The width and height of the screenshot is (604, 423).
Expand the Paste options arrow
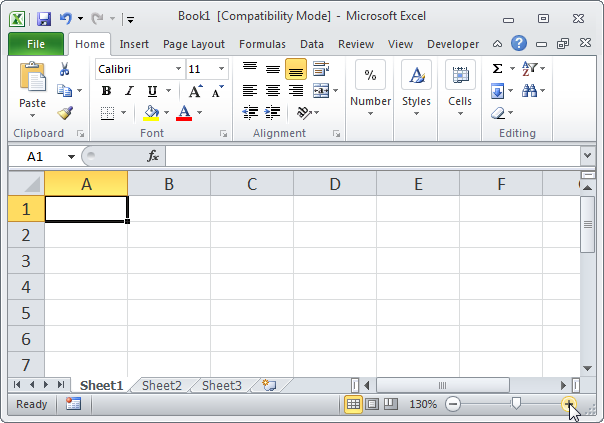click(x=32, y=115)
